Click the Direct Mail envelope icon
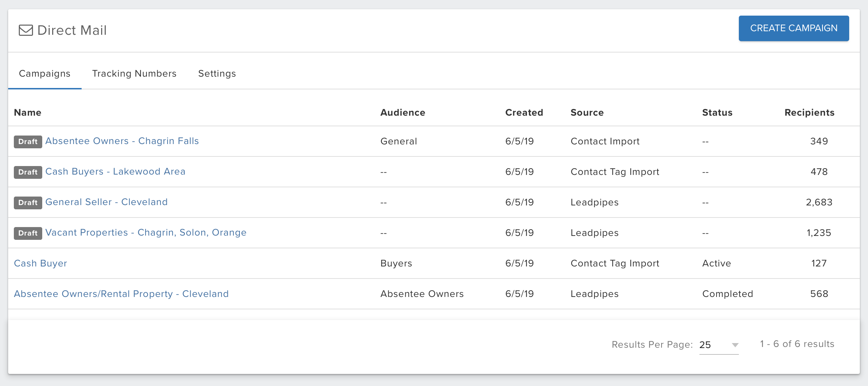Screen dimensions: 868x386 point(26,30)
